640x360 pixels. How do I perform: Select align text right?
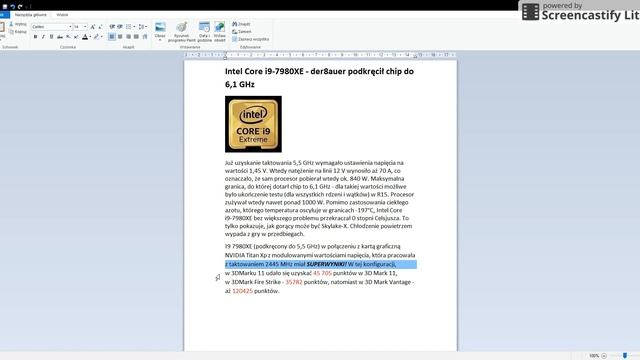click(128, 37)
